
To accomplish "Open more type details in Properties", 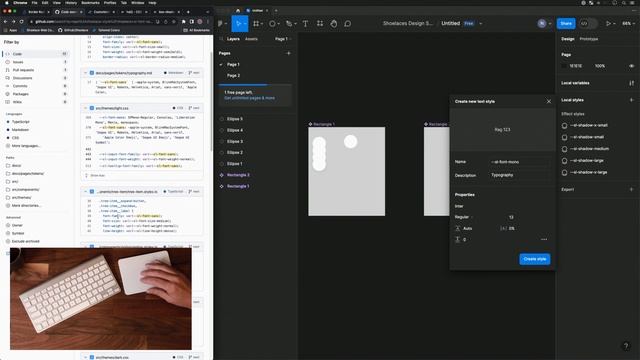I will click(544, 240).
